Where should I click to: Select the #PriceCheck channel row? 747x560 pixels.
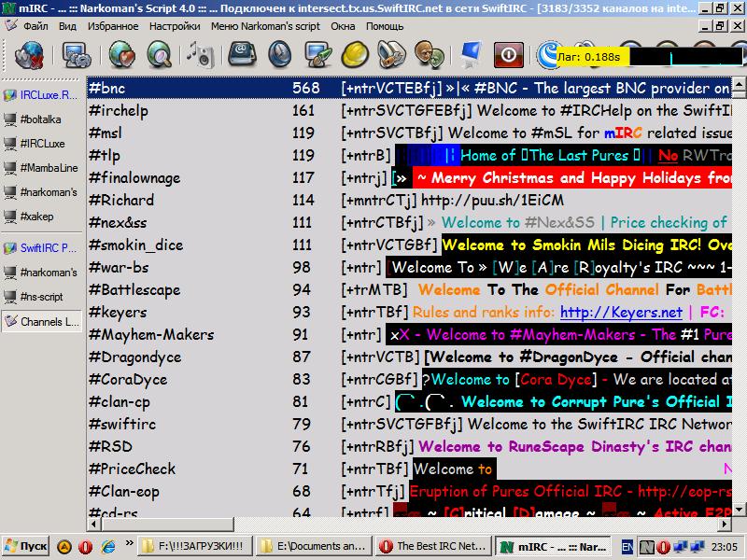tap(409, 469)
